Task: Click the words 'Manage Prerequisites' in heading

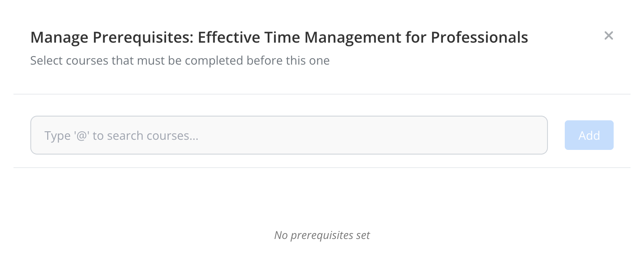Action: coord(111,38)
